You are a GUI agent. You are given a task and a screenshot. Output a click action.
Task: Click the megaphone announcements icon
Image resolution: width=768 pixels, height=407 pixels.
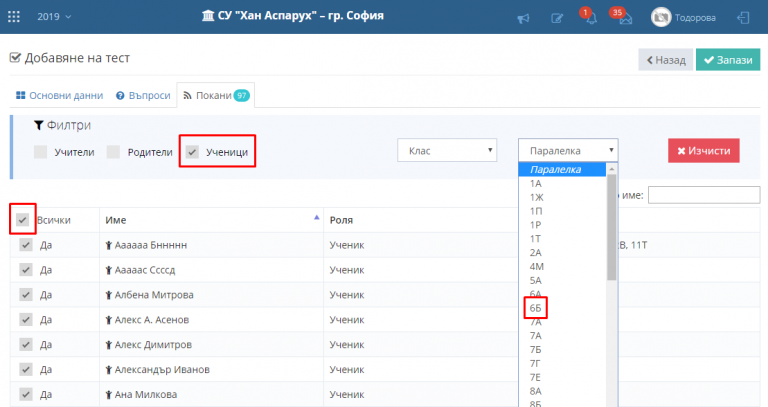[x=524, y=19]
